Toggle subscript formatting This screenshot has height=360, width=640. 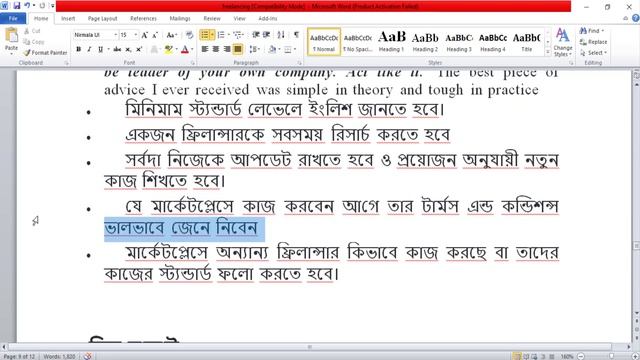pos(128,49)
